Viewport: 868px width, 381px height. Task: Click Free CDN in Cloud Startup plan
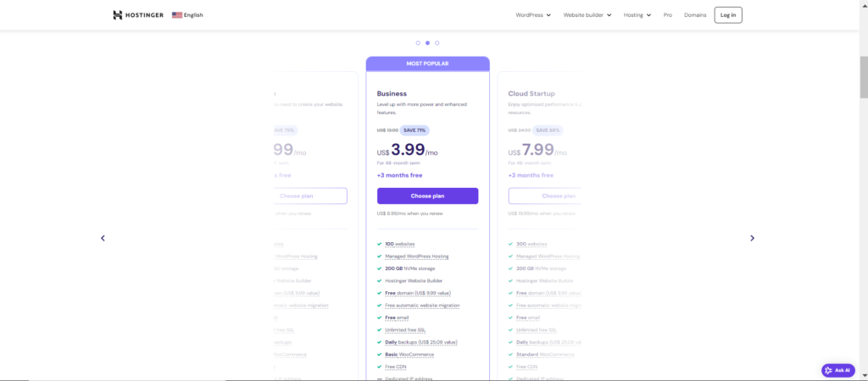click(527, 367)
